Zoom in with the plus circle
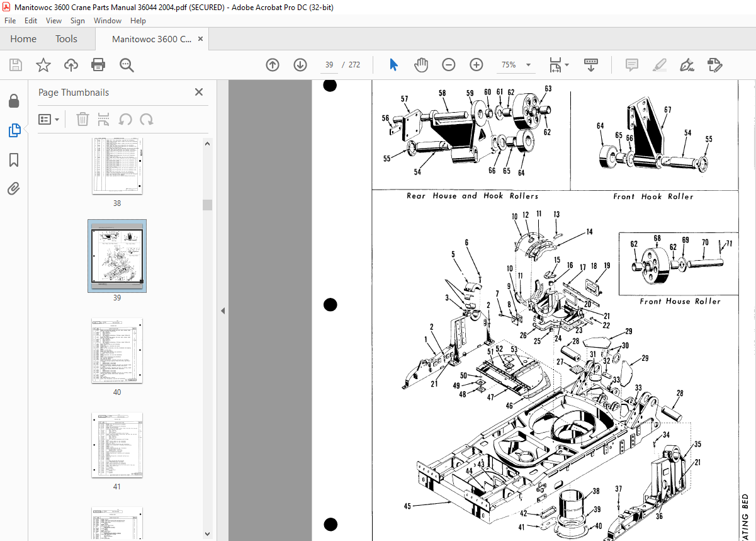This screenshot has width=756, height=541. tap(477, 65)
